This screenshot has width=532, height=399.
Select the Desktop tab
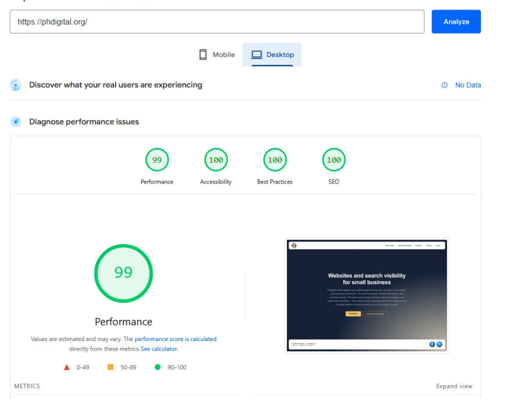272,55
